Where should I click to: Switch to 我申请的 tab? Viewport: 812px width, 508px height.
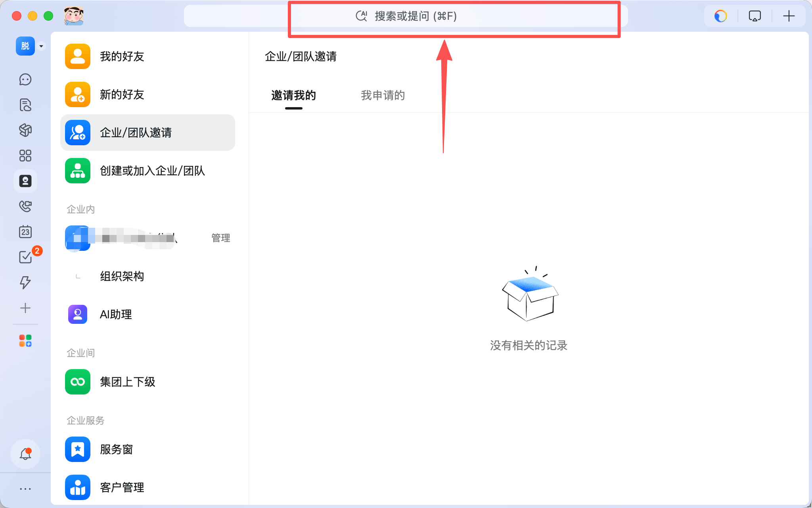click(x=383, y=95)
